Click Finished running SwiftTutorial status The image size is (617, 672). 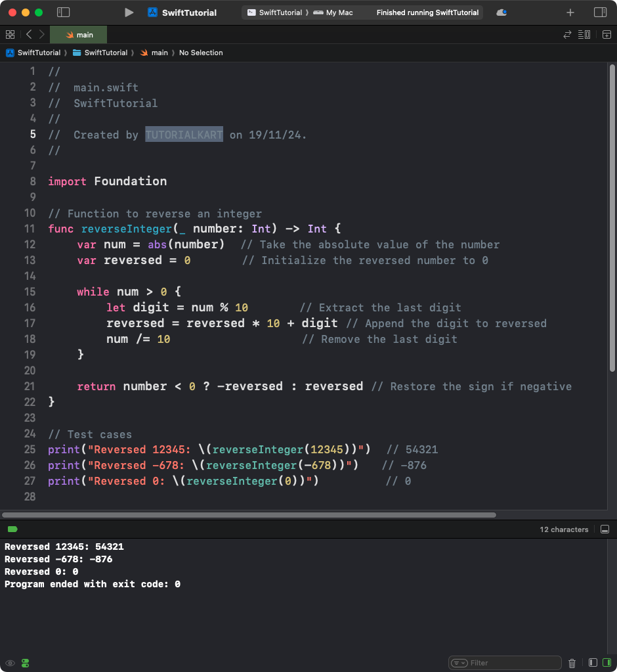tap(427, 12)
